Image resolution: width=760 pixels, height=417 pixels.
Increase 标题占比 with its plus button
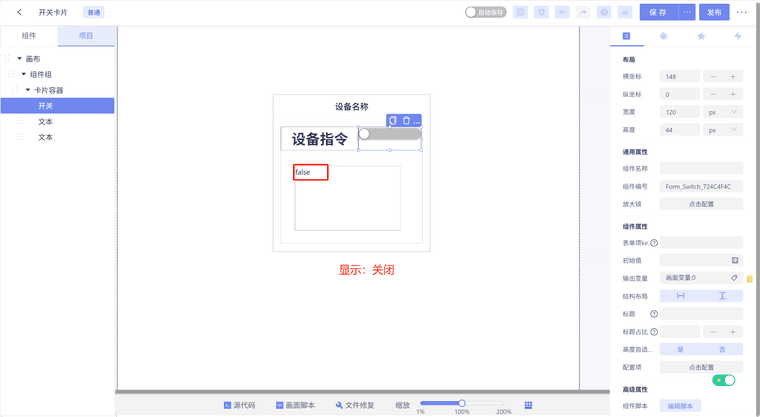pos(733,332)
